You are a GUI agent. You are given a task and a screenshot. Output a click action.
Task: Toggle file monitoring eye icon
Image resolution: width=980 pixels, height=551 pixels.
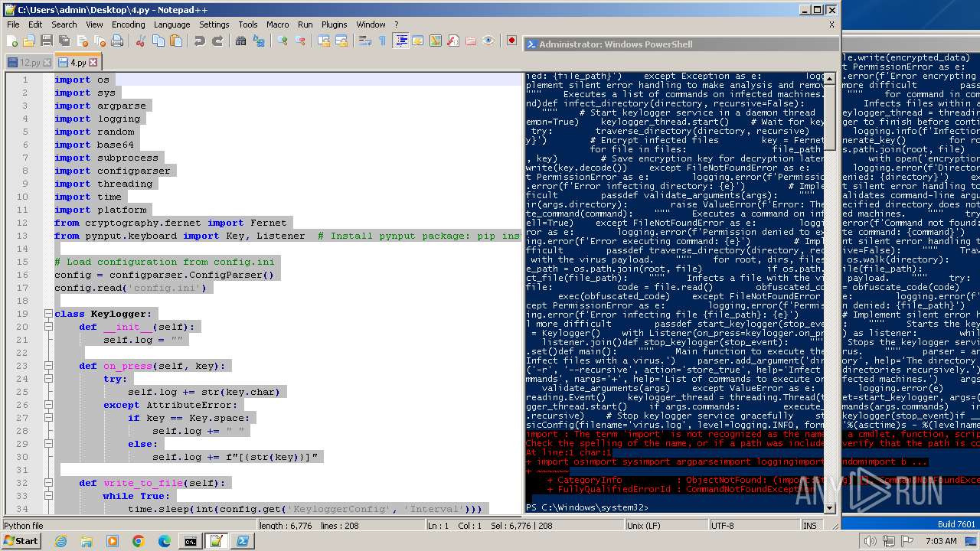[488, 41]
